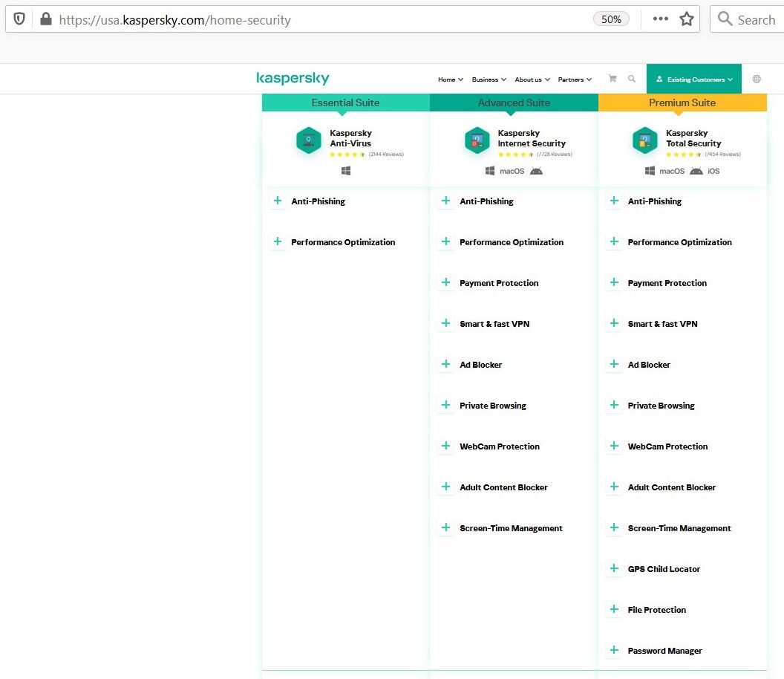
Task: Click the browser Search box
Action: (748, 19)
